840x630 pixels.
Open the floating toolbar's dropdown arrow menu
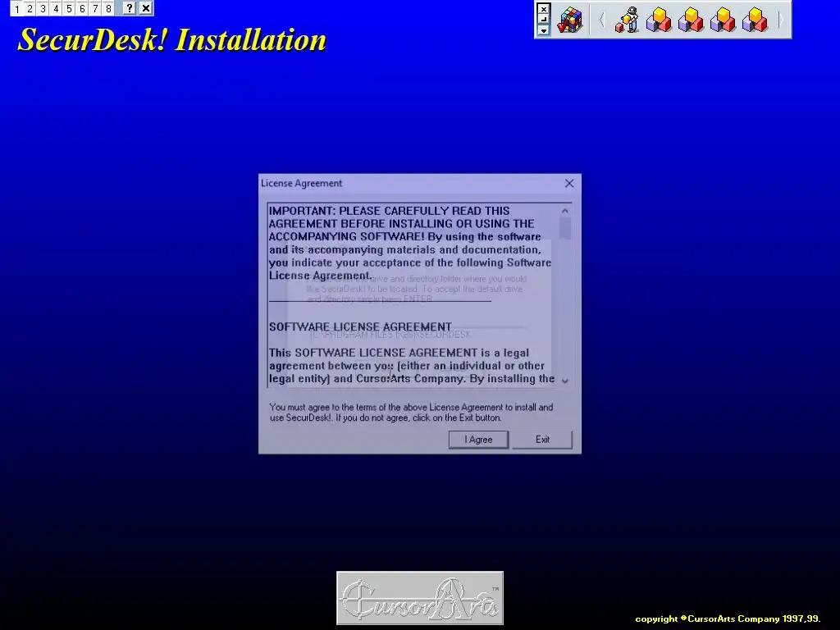point(543,30)
